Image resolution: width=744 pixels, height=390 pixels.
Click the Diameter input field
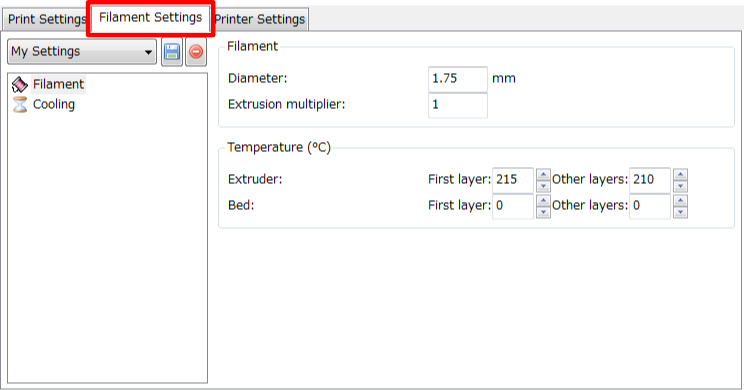[x=457, y=79]
